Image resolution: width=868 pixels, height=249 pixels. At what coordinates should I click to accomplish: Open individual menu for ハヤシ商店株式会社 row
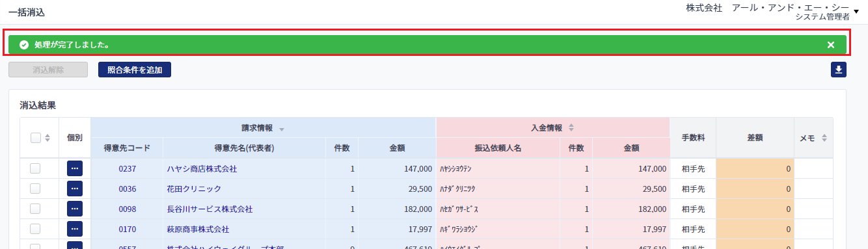pos(75,168)
